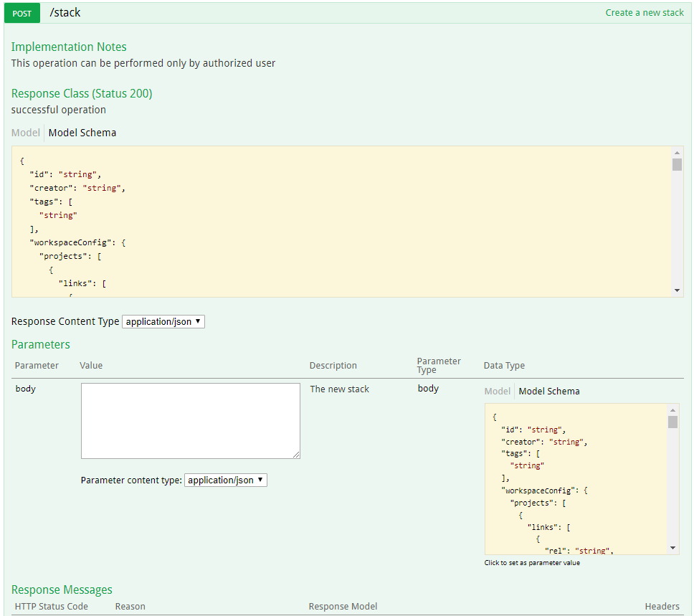
Task: Click empty scrollbar track of response schema box
Action: [677, 229]
